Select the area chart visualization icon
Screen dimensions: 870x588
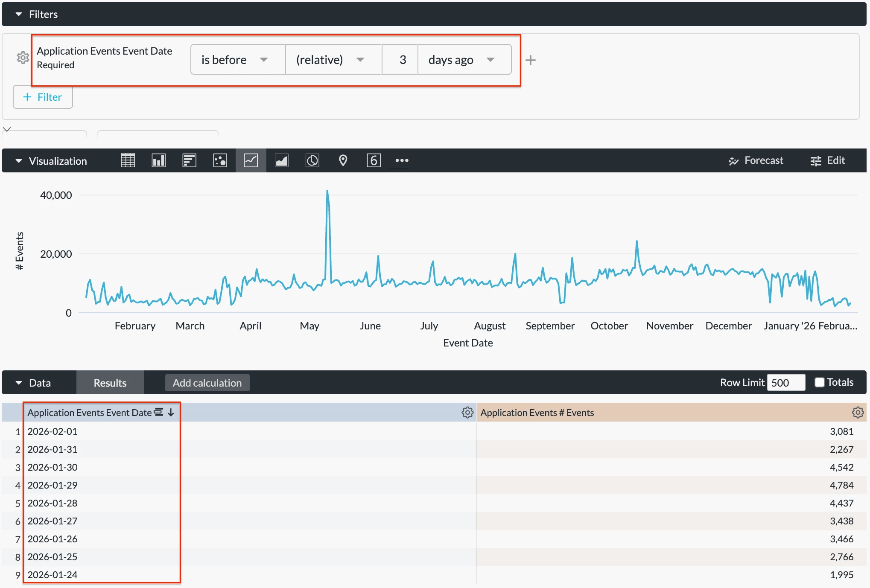(281, 160)
